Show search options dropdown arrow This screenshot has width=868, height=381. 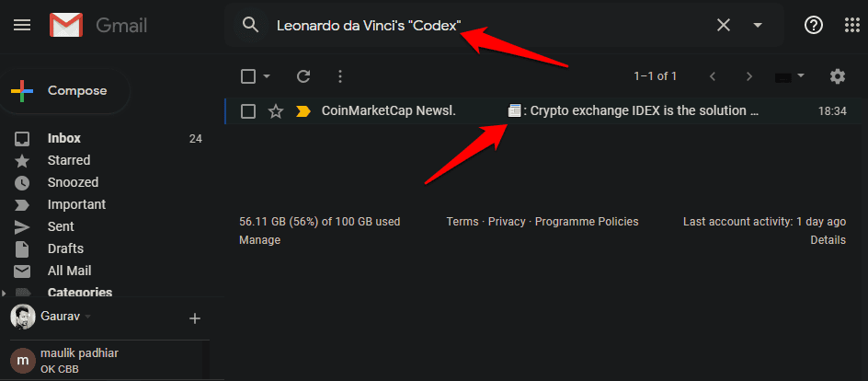(758, 25)
